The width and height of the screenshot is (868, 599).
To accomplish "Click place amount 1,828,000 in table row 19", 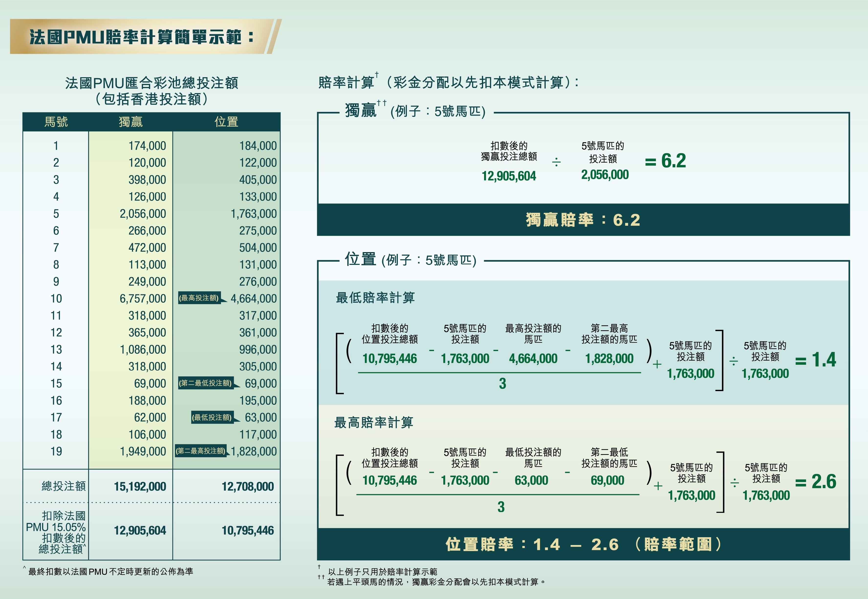I will [253, 451].
